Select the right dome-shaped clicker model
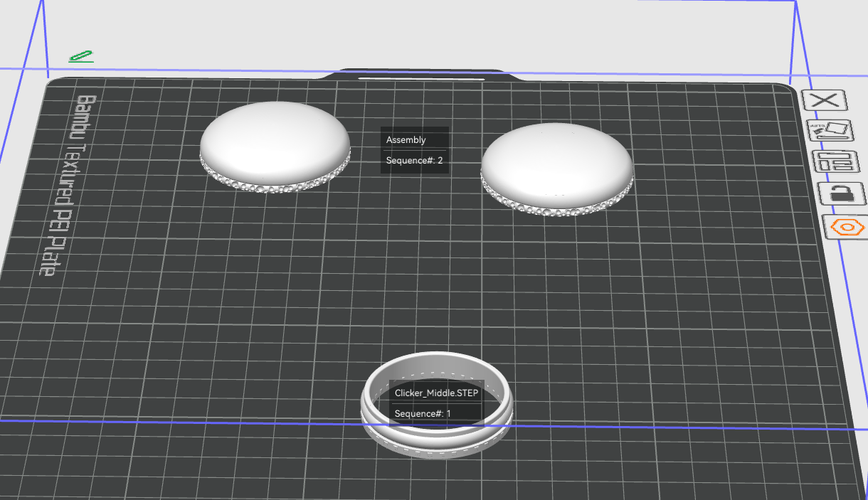 (557, 169)
